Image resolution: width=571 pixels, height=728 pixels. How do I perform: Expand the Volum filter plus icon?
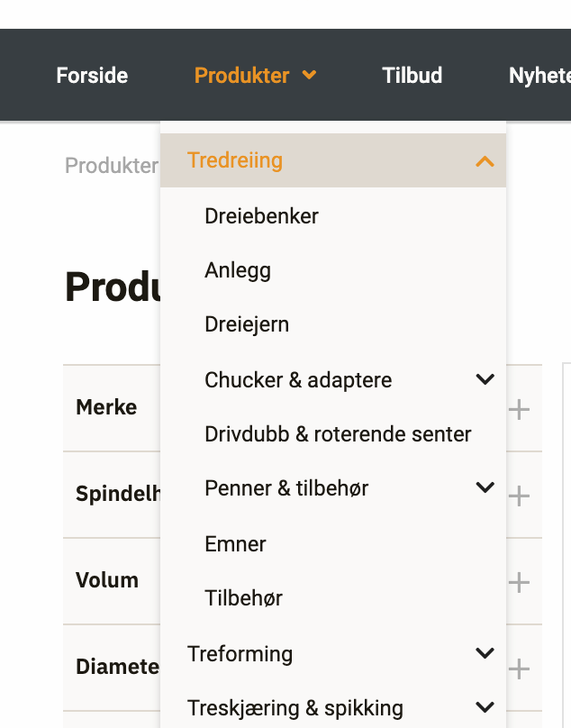tap(519, 583)
